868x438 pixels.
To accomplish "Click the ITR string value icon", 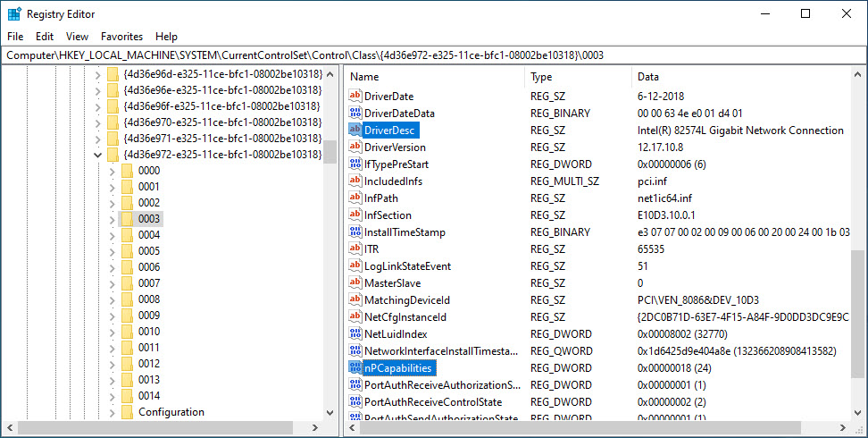I will [355, 248].
